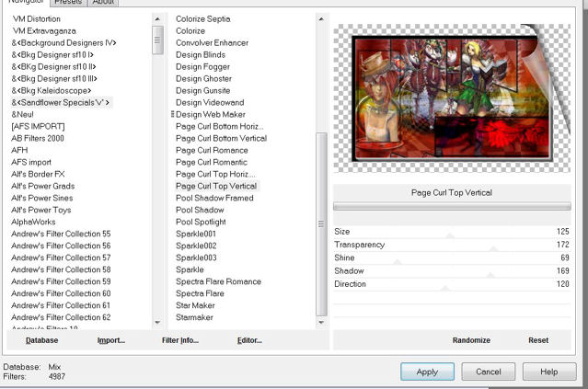Choose Design Ghoster filter
The image size is (588, 389).
[203, 79]
